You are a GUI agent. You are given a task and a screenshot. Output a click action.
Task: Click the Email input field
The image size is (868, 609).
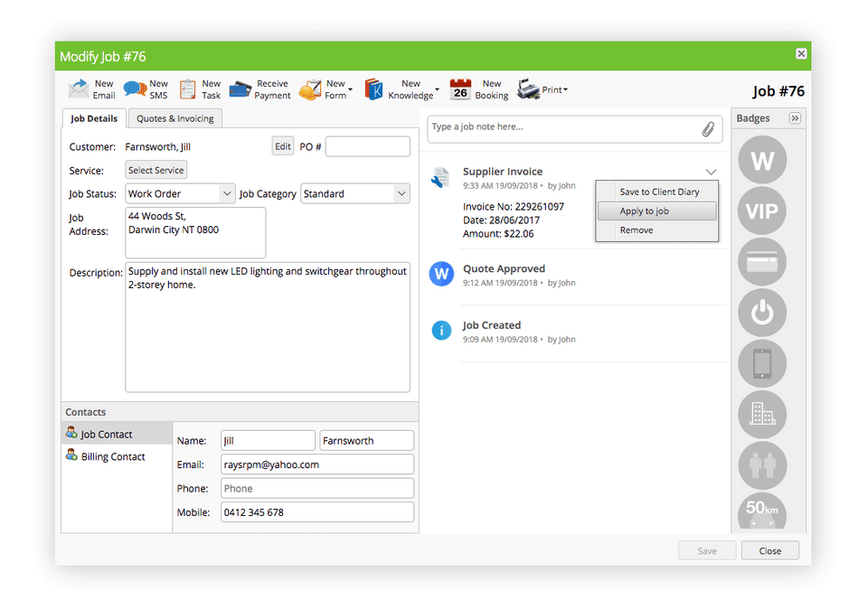(x=317, y=464)
